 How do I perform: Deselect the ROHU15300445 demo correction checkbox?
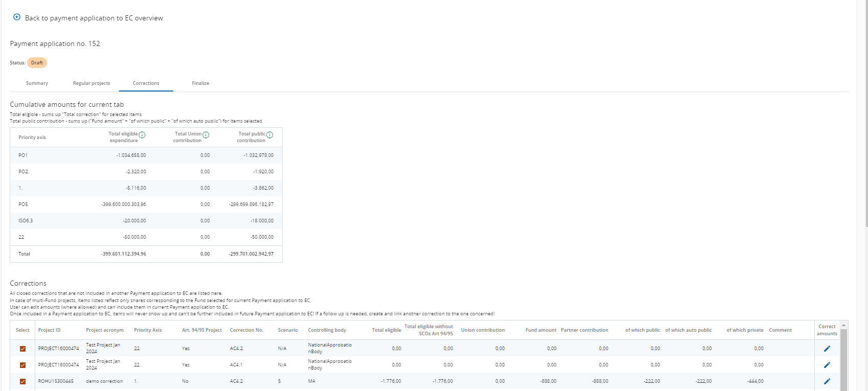click(x=22, y=381)
